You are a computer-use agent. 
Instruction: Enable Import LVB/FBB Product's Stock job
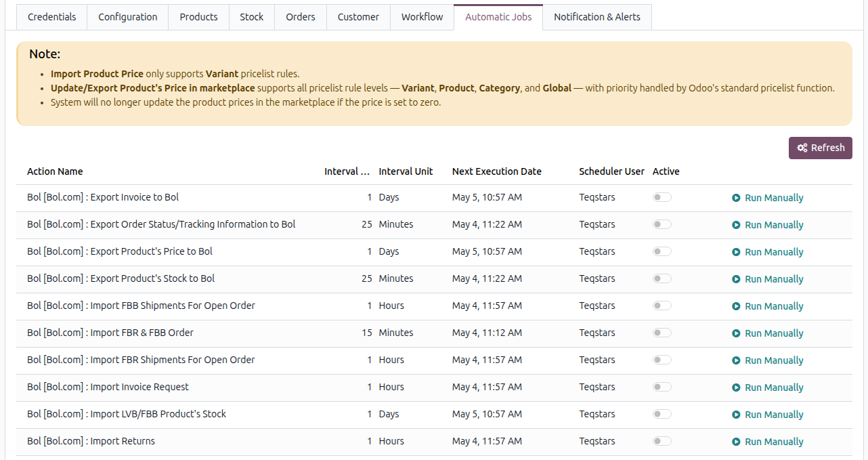pyautogui.click(x=661, y=414)
